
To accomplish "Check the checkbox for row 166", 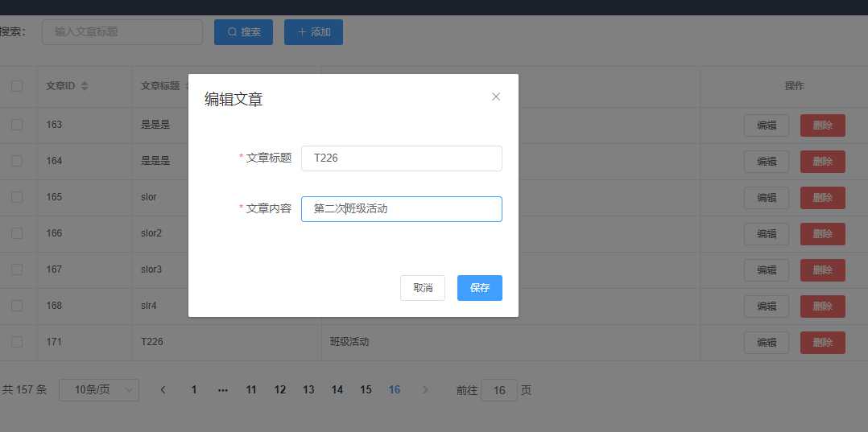I will pos(17,233).
